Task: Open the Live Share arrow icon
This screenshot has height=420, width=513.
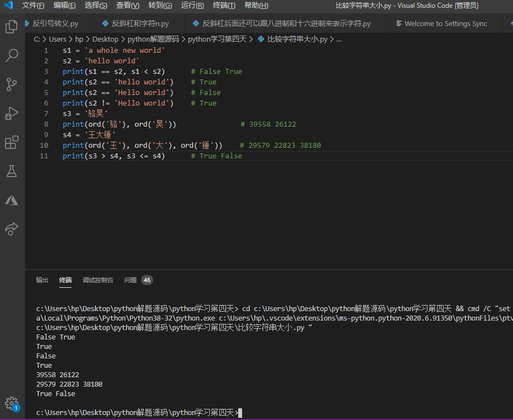Action: tap(12, 229)
